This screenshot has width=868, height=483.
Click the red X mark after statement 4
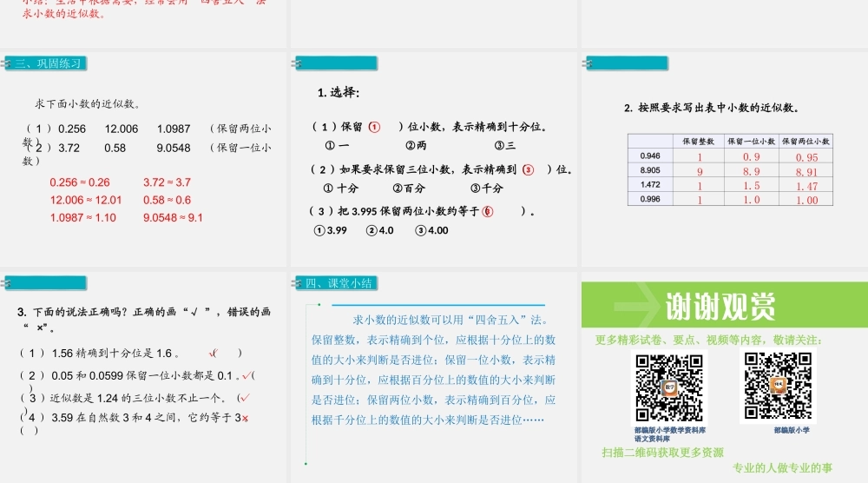tap(246, 419)
